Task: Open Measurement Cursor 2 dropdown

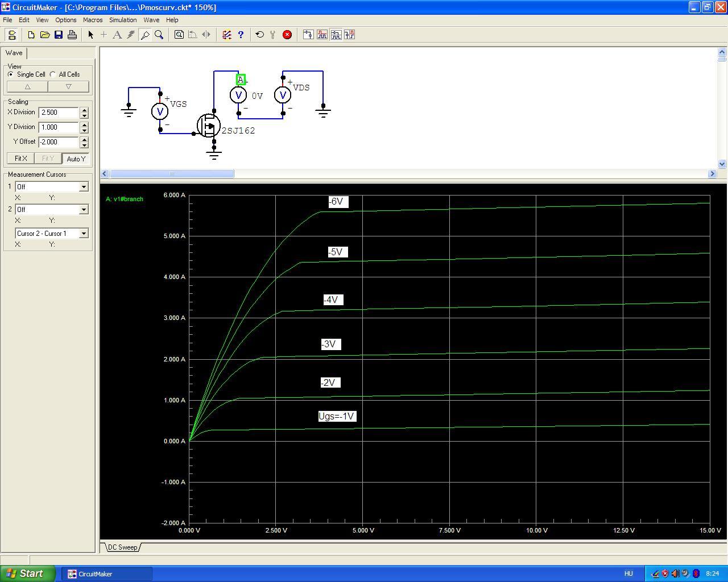Action: [84, 210]
